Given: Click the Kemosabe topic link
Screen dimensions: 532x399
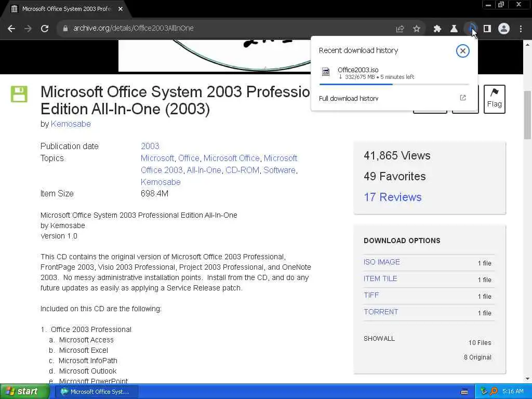Looking at the screenshot, I should click(x=161, y=182).
